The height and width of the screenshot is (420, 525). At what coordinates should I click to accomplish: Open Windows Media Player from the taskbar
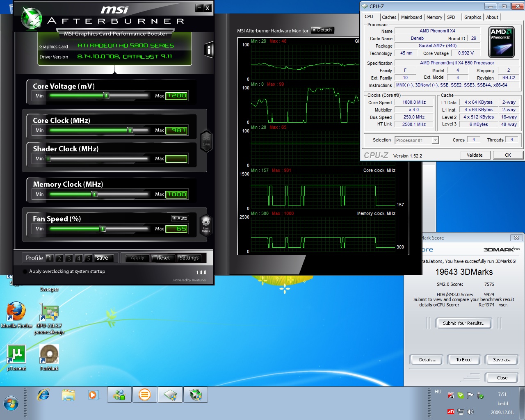(94, 395)
